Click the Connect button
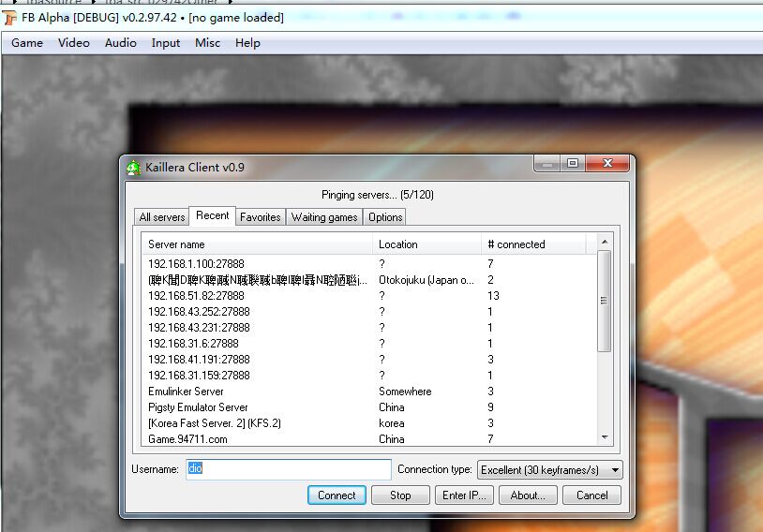Viewport: 763px width, 532px height. [x=337, y=495]
